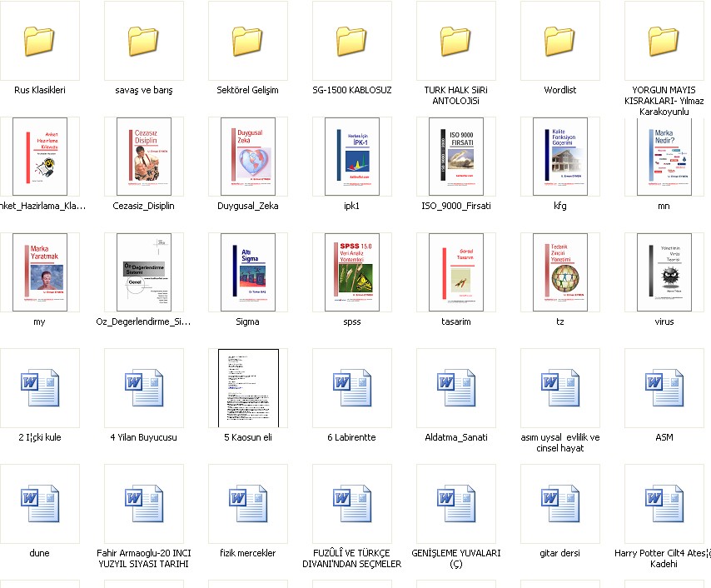Click the tasarim Görsel Tasarım thumbnail

tap(456, 272)
